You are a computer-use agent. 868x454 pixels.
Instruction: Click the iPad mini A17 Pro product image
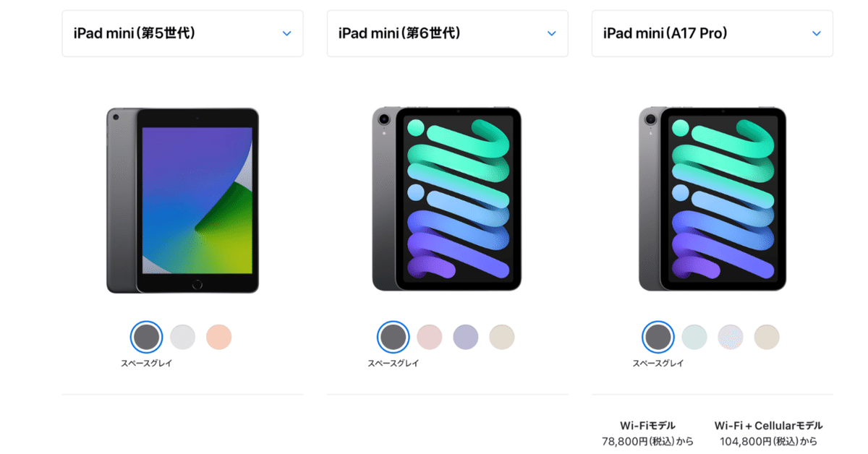[x=712, y=199]
